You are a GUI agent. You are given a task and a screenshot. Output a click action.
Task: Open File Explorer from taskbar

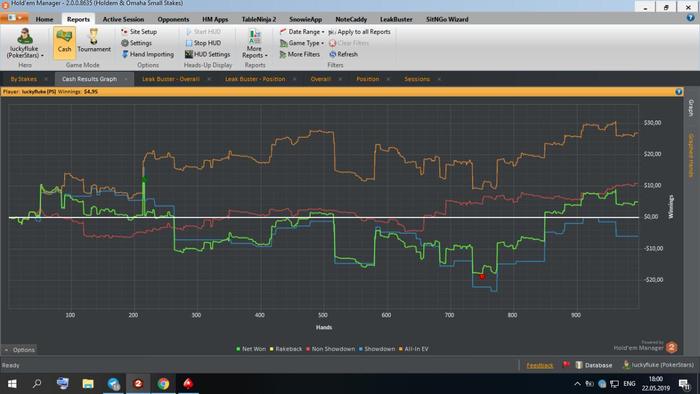(x=88, y=384)
